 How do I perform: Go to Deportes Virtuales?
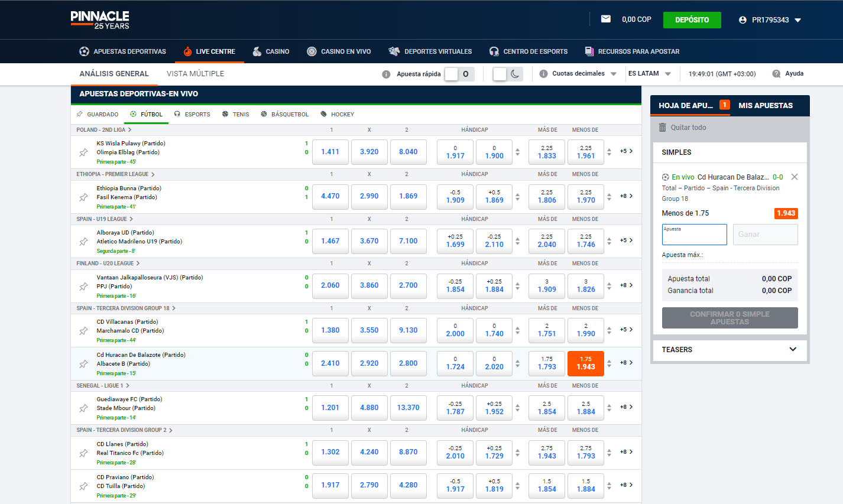430,51
